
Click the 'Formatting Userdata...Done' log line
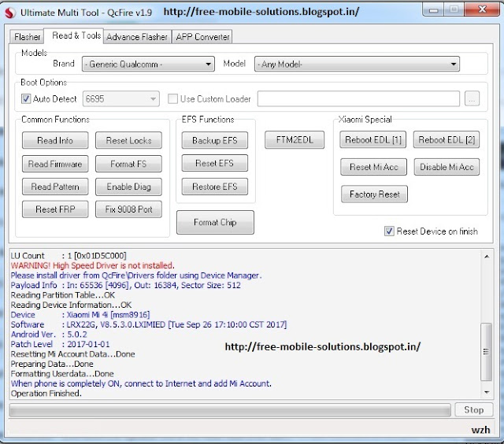pos(62,374)
